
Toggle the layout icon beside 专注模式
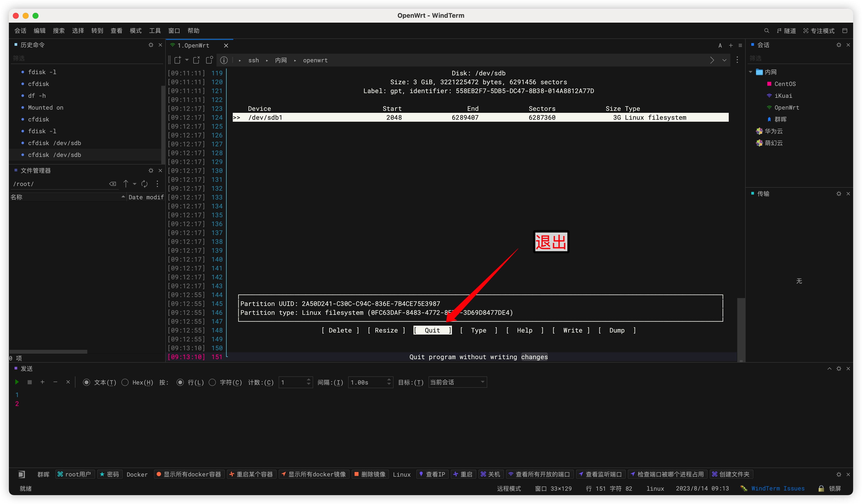[844, 31]
